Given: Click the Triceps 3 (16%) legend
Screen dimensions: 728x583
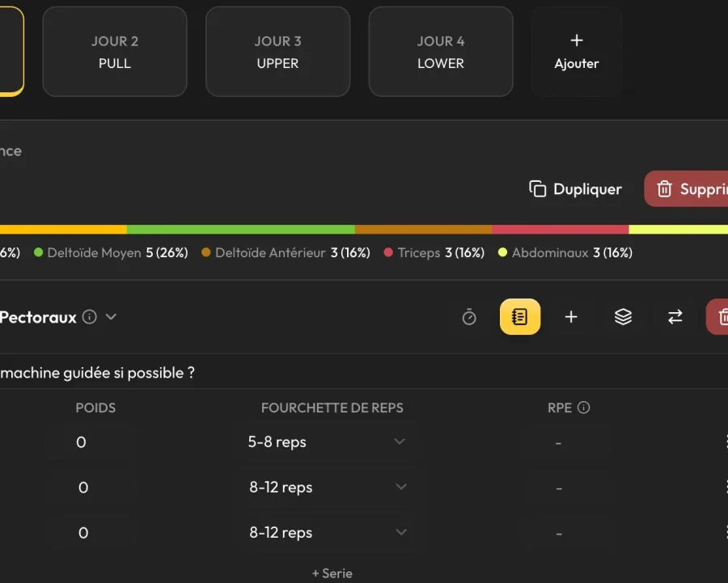Looking at the screenshot, I should click(434, 252).
